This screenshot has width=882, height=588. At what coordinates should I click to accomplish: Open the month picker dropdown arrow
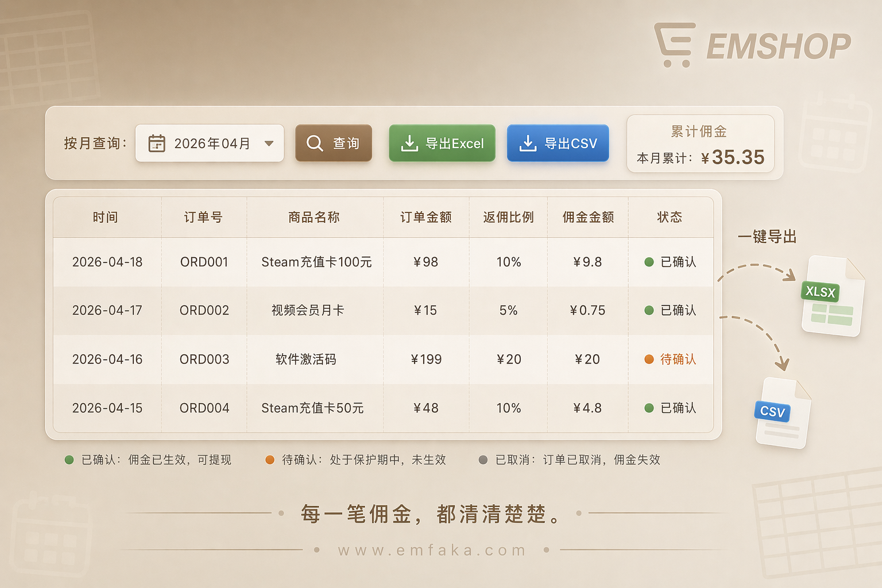[x=269, y=144]
